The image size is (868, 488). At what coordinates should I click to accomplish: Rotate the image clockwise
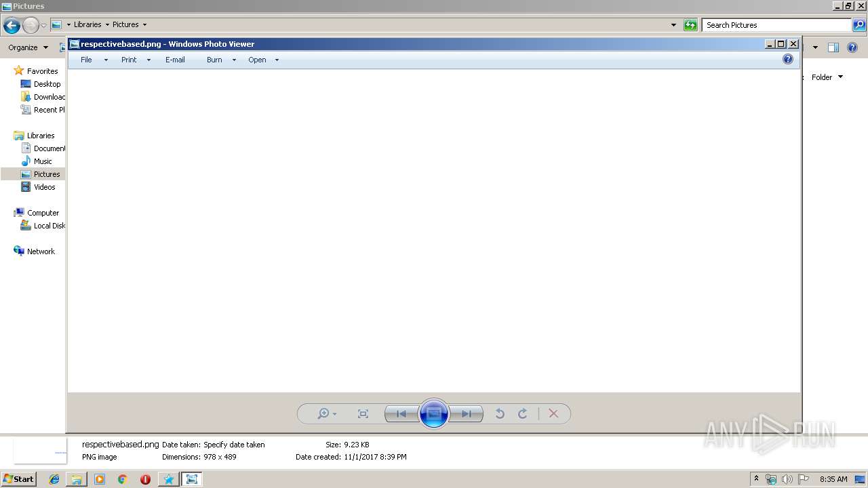pos(523,414)
